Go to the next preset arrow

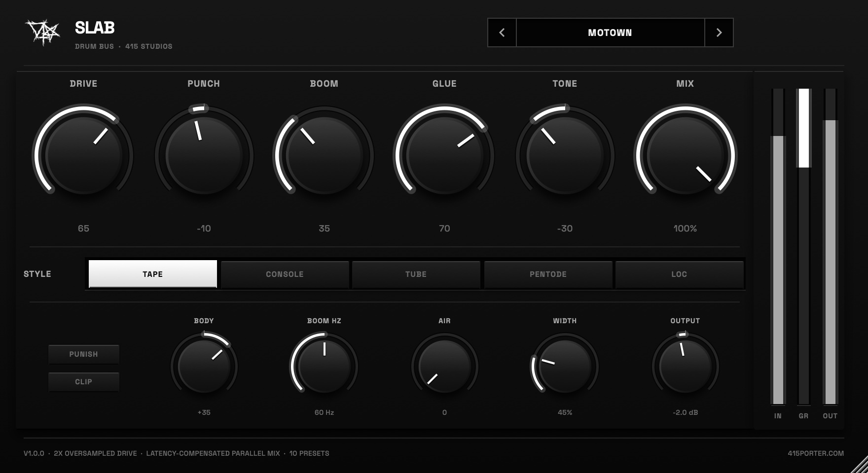(x=719, y=33)
